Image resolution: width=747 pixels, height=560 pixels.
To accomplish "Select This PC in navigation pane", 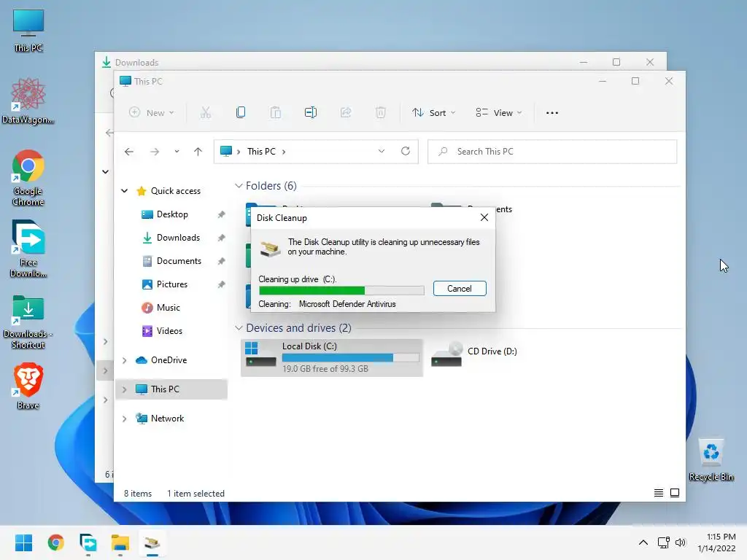I will [165, 389].
